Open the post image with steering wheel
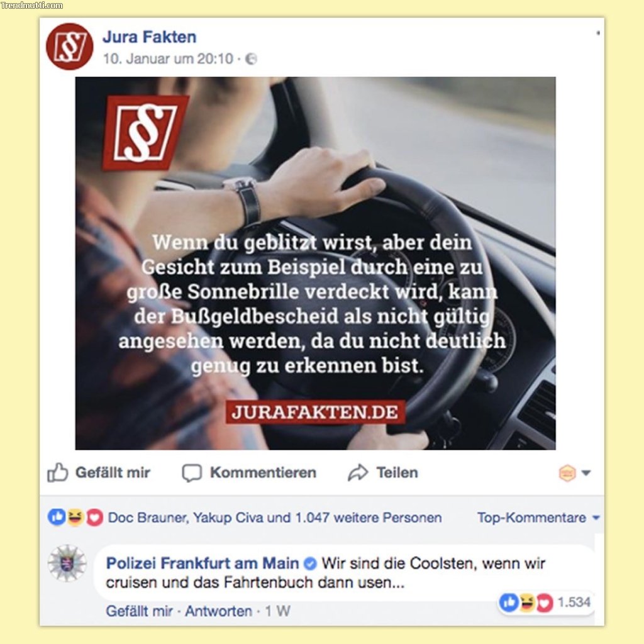Screen dimensions: 644x644 point(316,264)
